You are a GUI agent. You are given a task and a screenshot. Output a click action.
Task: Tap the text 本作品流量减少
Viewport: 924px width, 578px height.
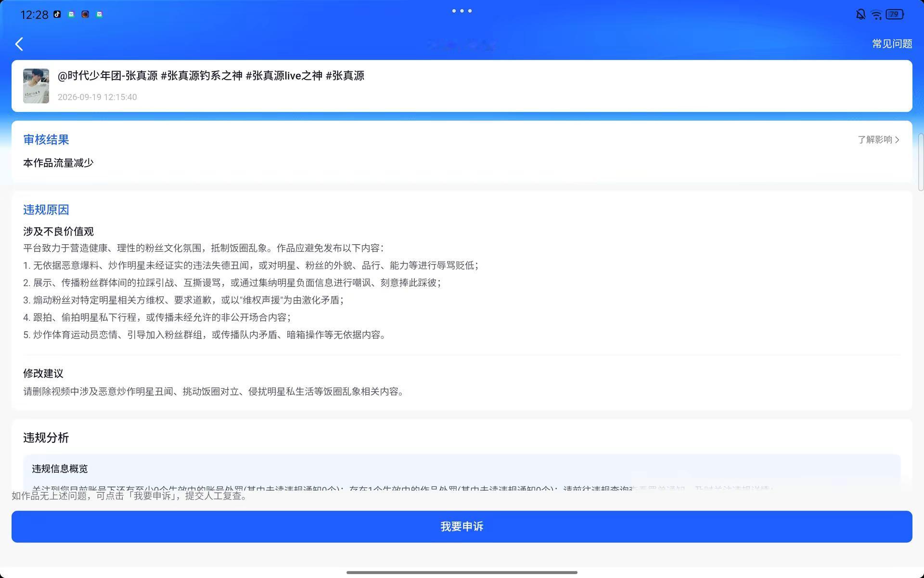pyautogui.click(x=58, y=163)
